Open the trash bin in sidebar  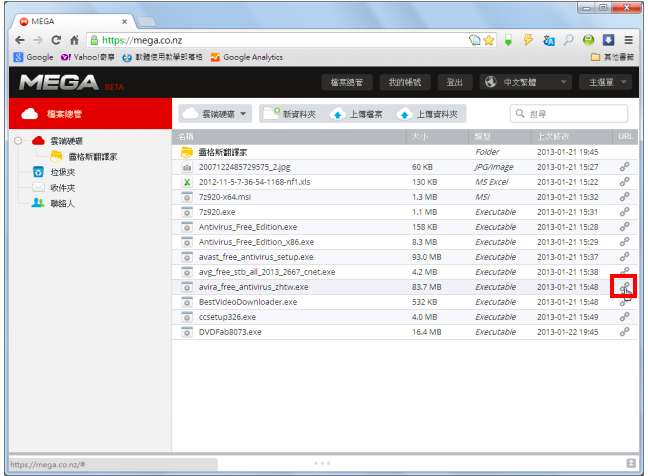coord(54,172)
